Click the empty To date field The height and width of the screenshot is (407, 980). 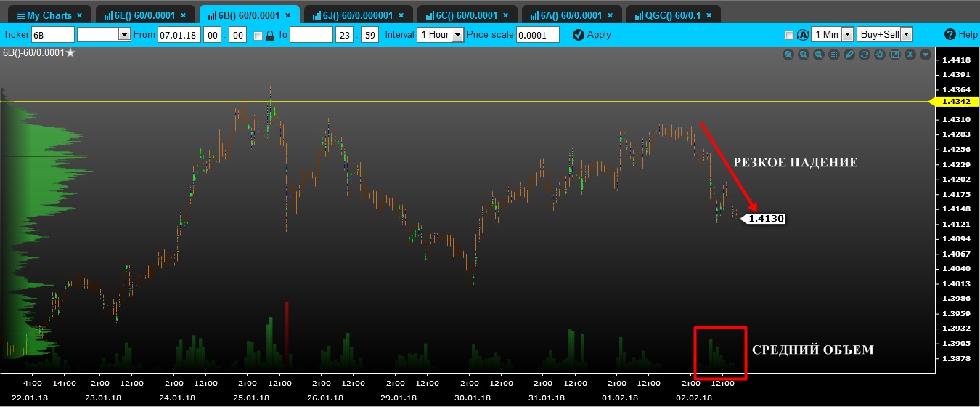[311, 34]
